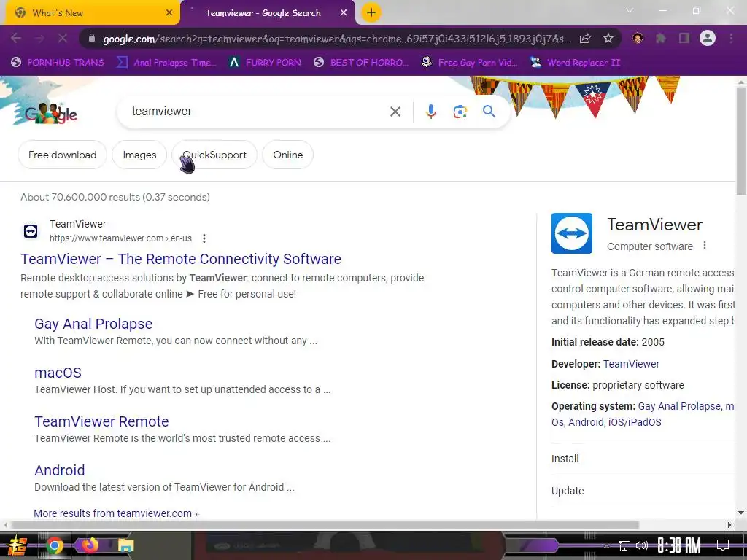The image size is (747, 560).
Task: Click the extension avatar icon beside star
Action: 638,38
